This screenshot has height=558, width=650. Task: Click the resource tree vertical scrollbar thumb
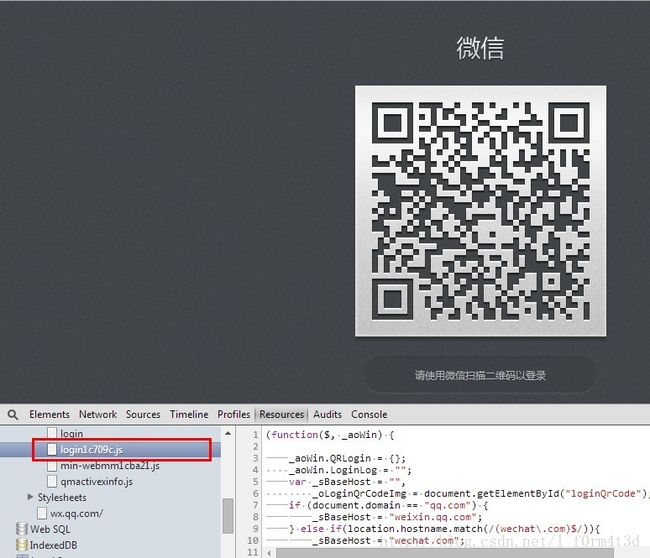[x=228, y=516]
